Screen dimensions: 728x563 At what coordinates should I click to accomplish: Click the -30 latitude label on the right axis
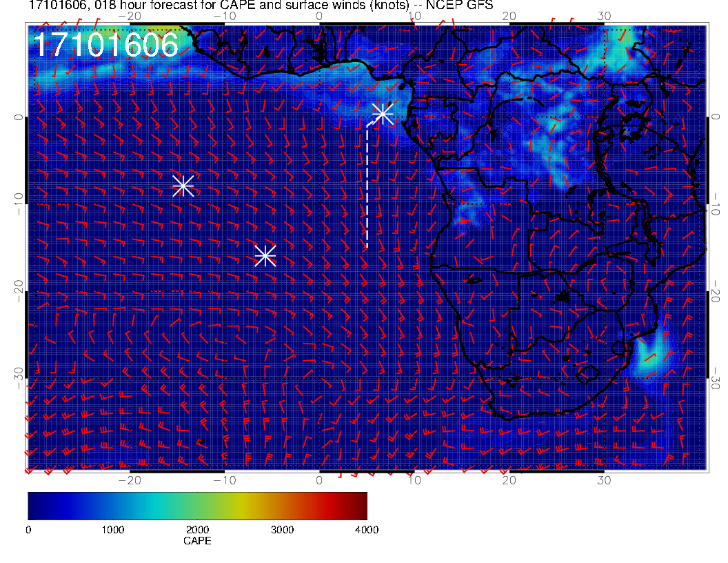(716, 378)
